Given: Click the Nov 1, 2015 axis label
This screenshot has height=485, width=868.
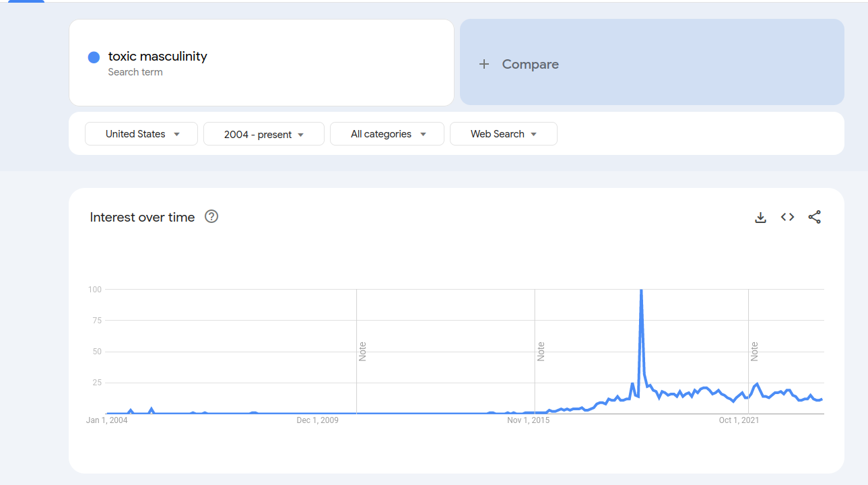Looking at the screenshot, I should (x=529, y=420).
